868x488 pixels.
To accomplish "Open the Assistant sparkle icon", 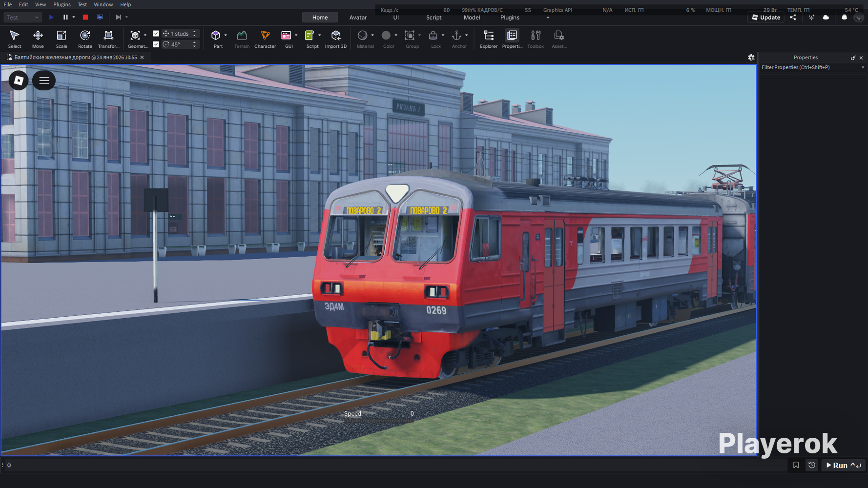I will point(811,18).
